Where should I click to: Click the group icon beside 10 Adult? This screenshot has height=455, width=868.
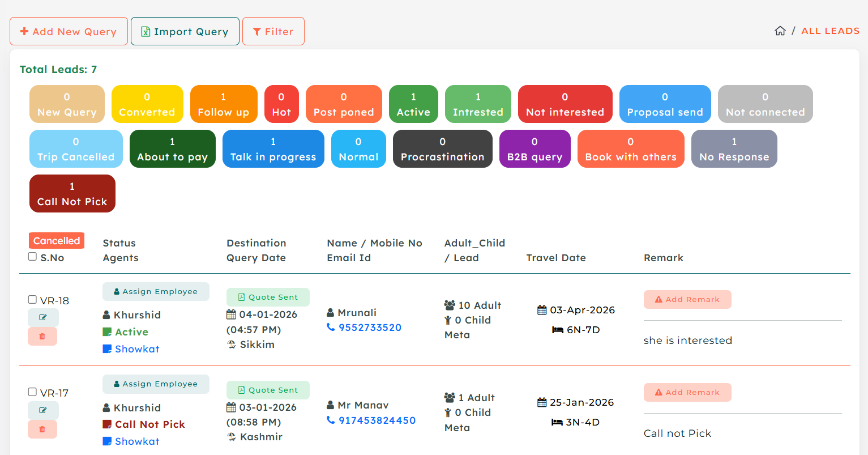tap(450, 305)
